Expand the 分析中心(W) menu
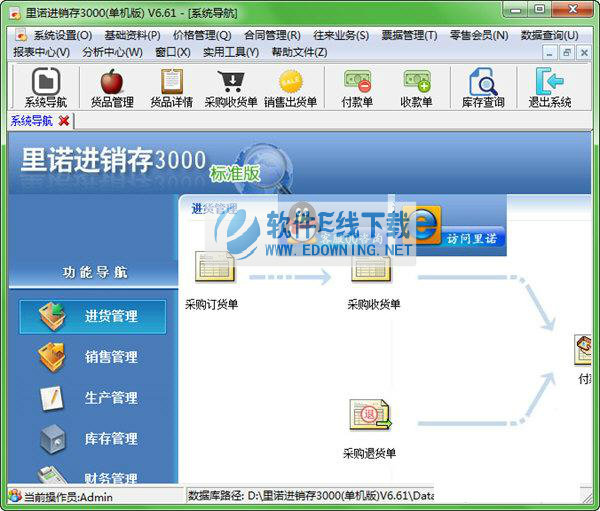This screenshot has height=511, width=600. tap(112, 51)
